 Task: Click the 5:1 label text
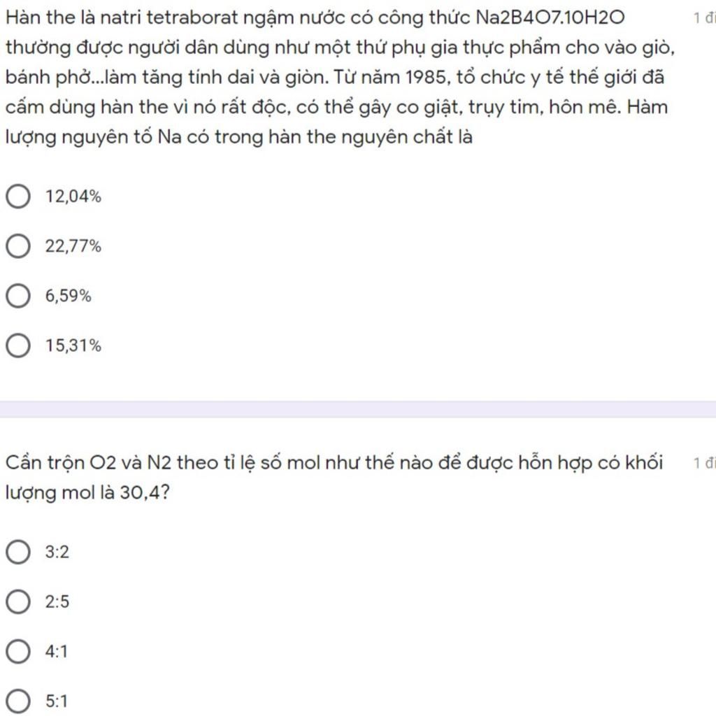56,701
